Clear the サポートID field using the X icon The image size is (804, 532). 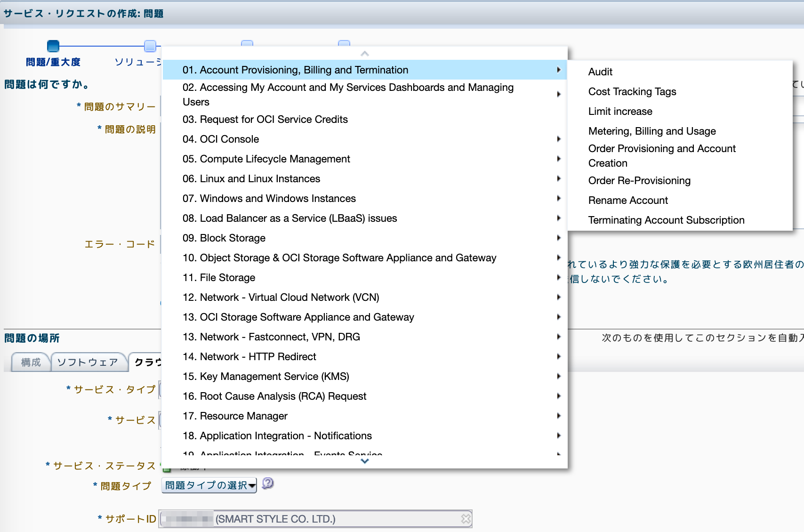pyautogui.click(x=466, y=519)
